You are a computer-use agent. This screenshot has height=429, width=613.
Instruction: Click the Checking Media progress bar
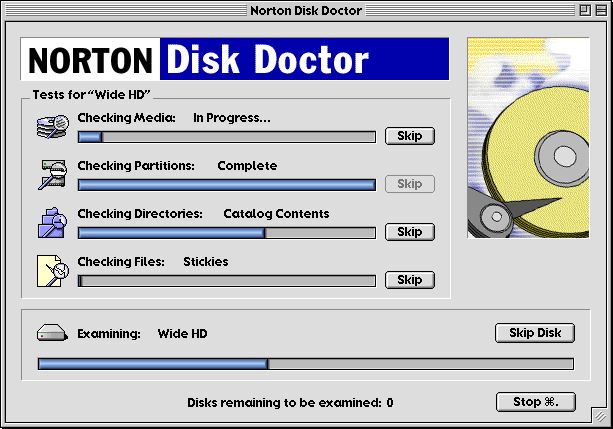[227, 137]
